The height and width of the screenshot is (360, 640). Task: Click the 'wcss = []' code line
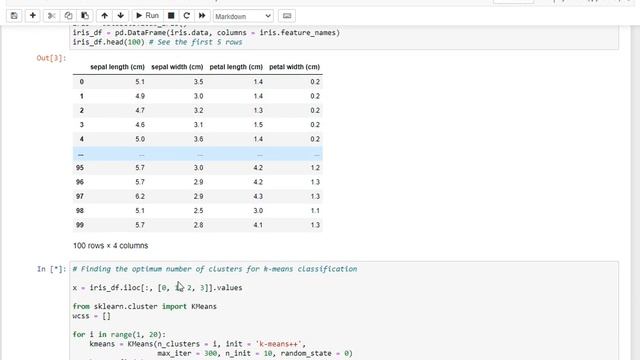tap(91, 316)
